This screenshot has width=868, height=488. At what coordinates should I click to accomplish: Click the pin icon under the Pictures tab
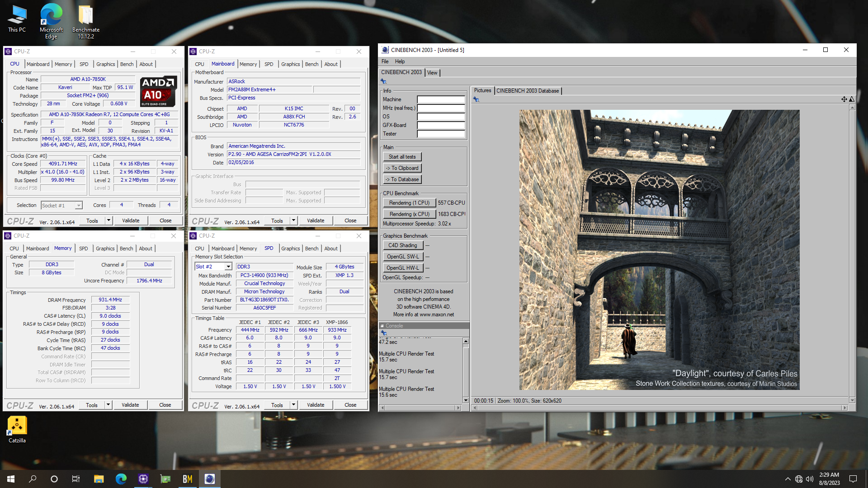point(476,99)
